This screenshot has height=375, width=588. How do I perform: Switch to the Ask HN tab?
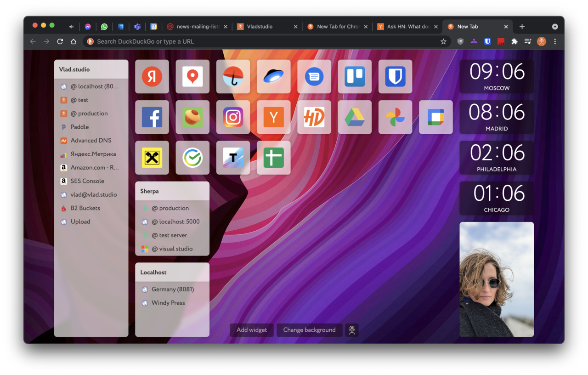(407, 27)
